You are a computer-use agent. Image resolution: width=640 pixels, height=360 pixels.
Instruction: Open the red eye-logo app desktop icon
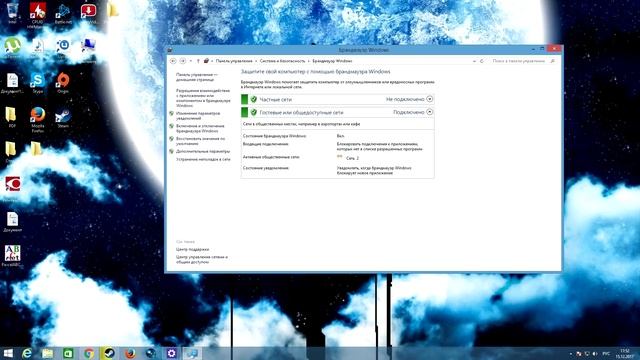coord(12,188)
